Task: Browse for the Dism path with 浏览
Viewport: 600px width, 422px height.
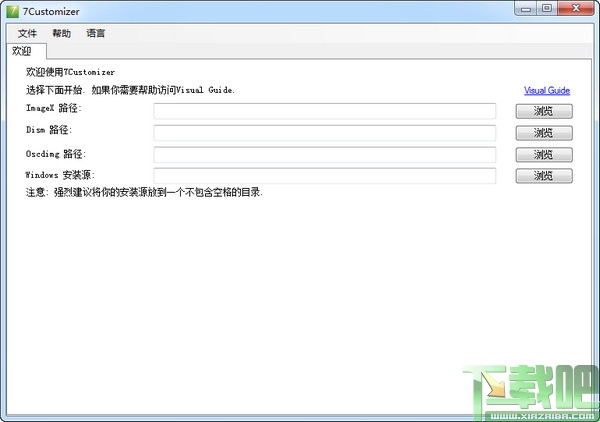Action: pyautogui.click(x=544, y=133)
